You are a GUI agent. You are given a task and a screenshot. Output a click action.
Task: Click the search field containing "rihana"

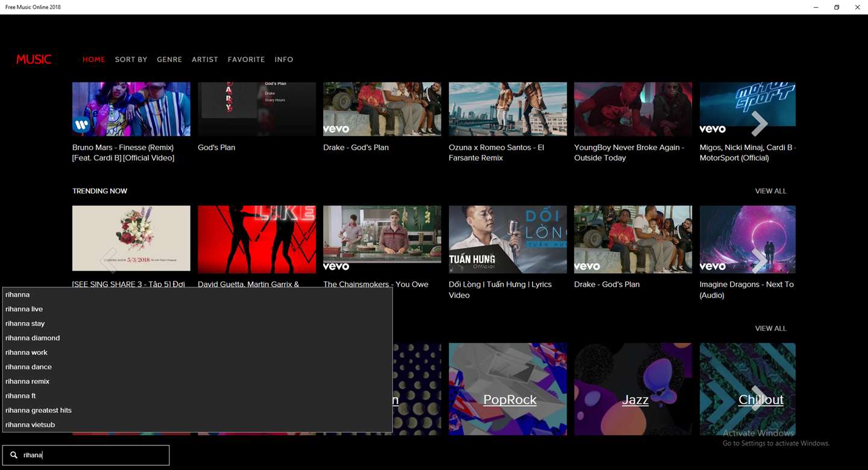tap(86, 456)
